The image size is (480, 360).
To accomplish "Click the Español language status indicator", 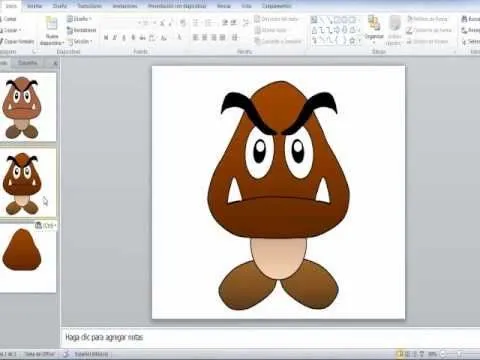I will (91, 354).
